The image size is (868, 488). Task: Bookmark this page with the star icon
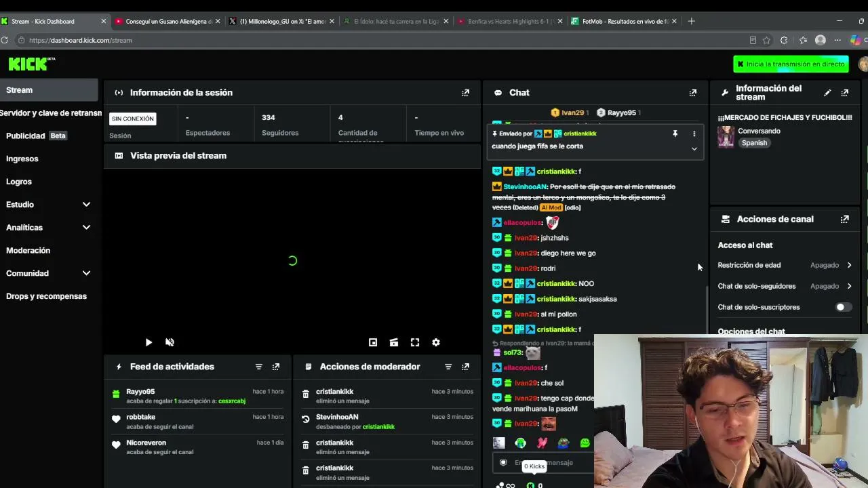point(767,41)
